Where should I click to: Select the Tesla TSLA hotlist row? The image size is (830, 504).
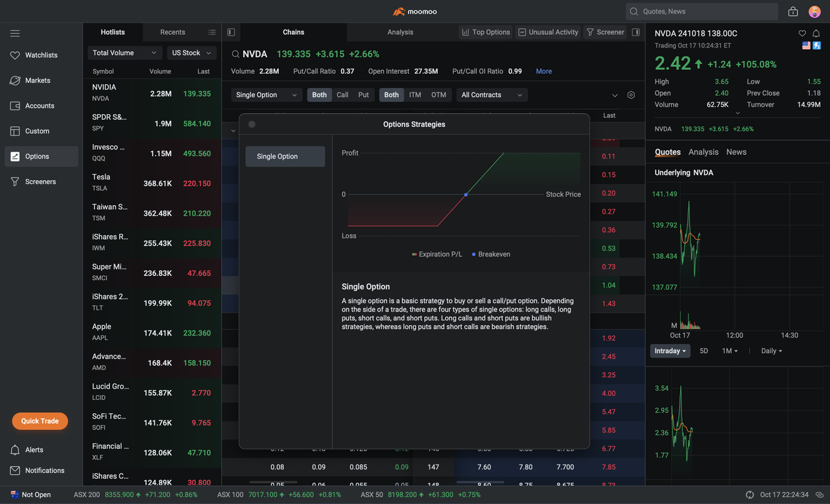152,183
